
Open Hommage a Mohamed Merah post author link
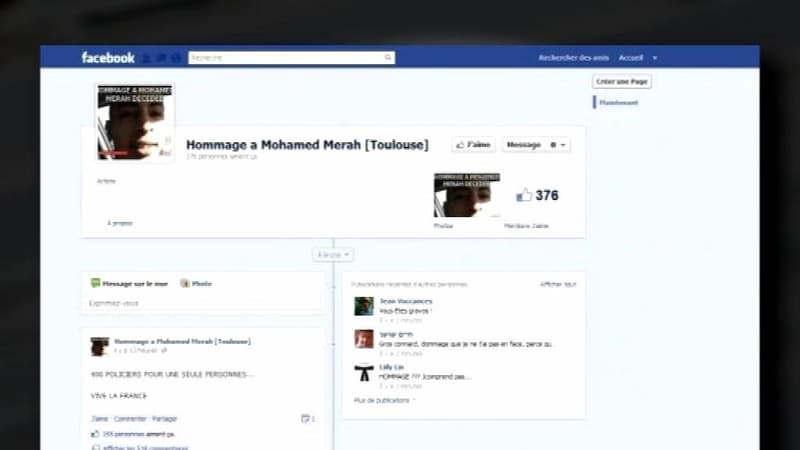(x=182, y=341)
